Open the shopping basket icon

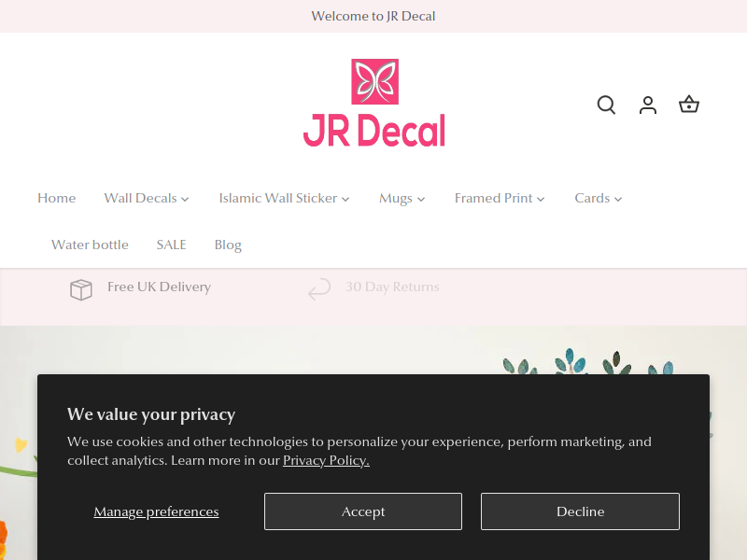click(x=689, y=105)
